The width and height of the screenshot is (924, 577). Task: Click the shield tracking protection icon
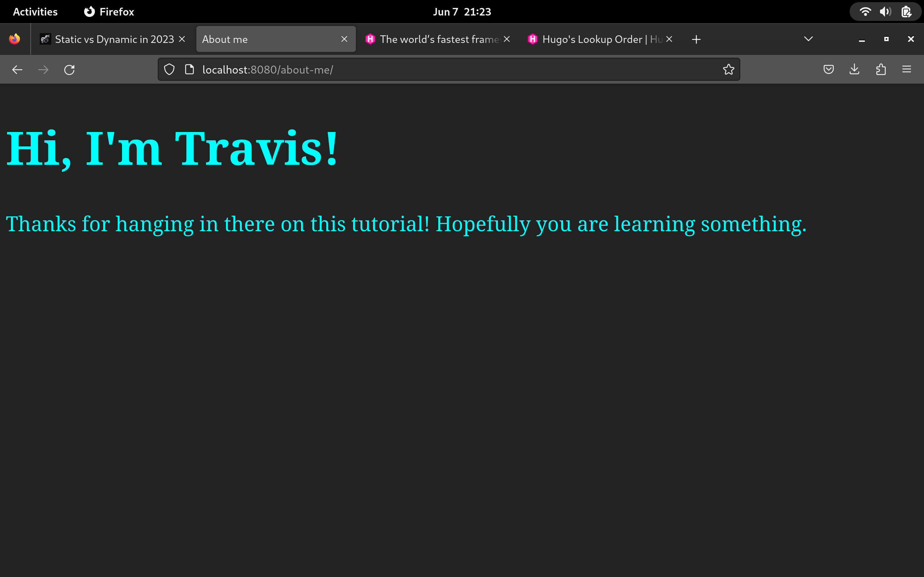pyautogui.click(x=169, y=69)
